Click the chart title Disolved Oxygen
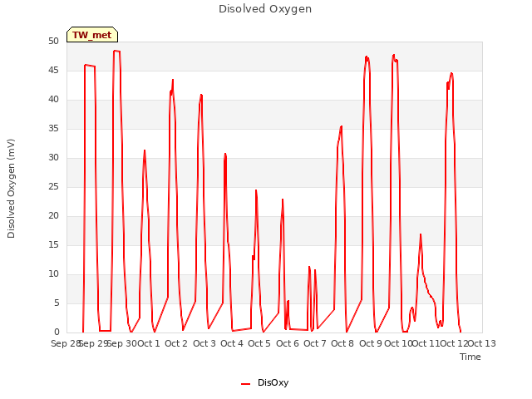The height and width of the screenshot is (399, 532). pos(265,9)
